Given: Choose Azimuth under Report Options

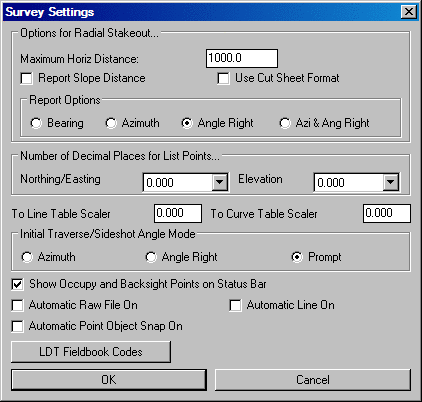Looking at the screenshot, I should (x=111, y=123).
